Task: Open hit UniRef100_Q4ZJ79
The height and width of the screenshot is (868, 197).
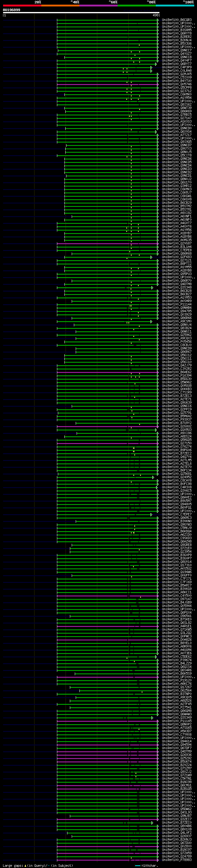Action: click(x=176, y=365)
